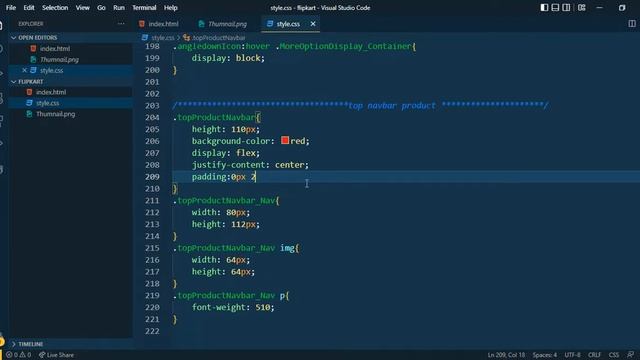Open the Help menu

[x=171, y=7]
